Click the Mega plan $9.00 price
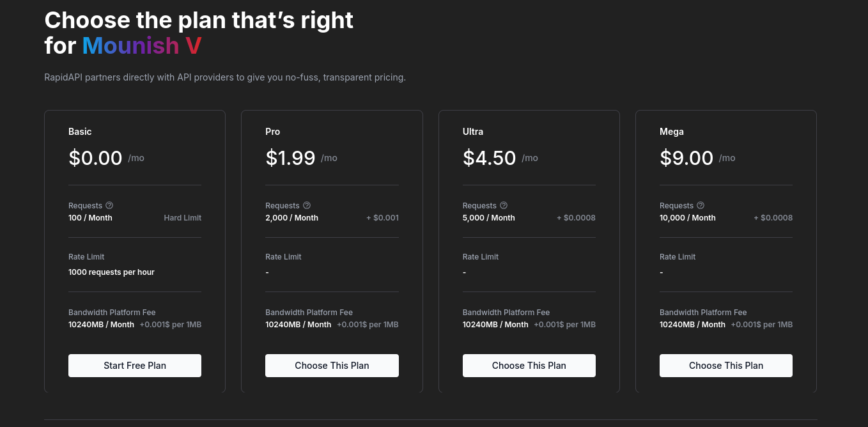868x427 pixels. coord(686,158)
